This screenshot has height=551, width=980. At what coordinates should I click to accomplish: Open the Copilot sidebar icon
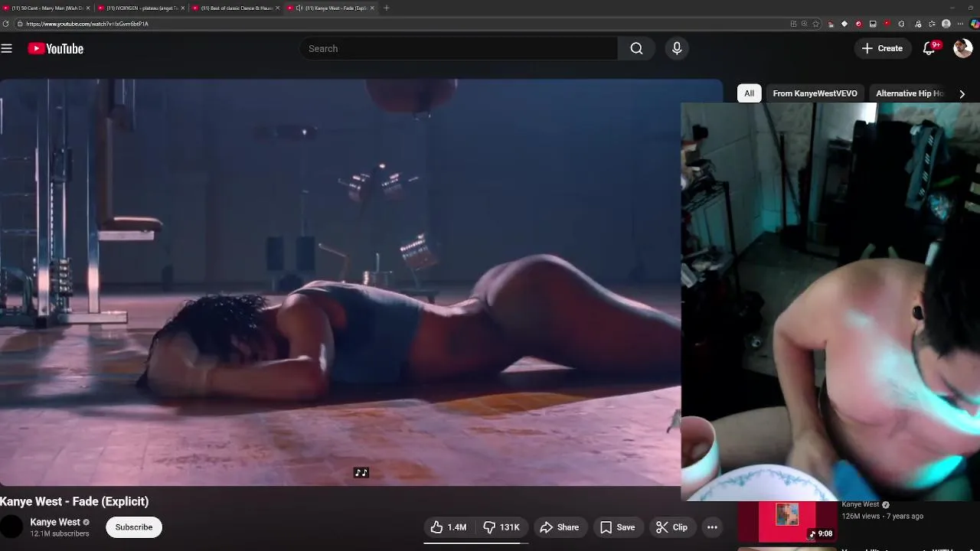[975, 24]
